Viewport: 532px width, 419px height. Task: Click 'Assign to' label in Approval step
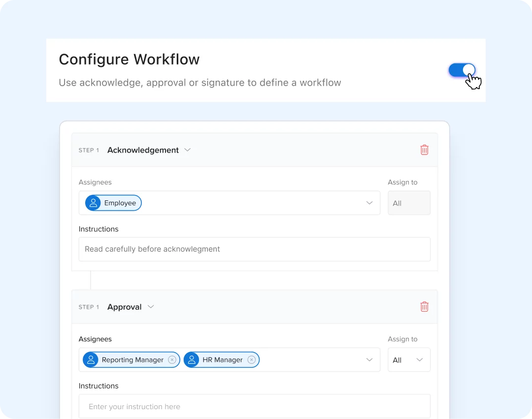[x=402, y=339]
